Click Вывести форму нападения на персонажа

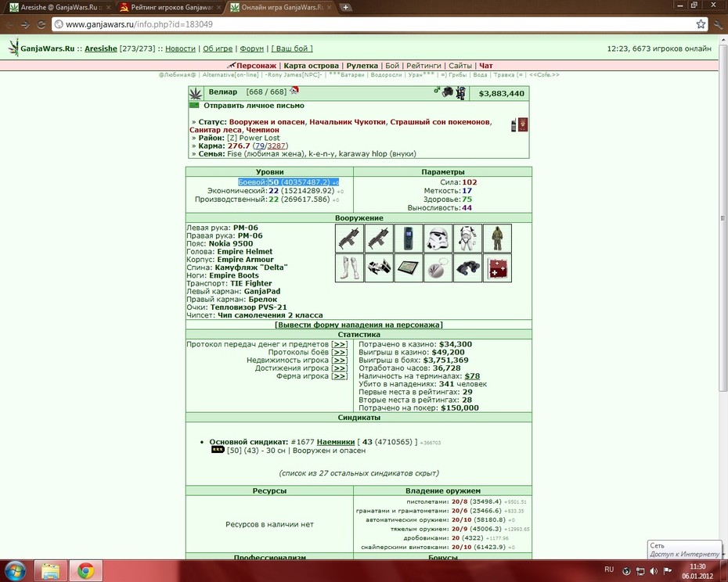tap(359, 325)
